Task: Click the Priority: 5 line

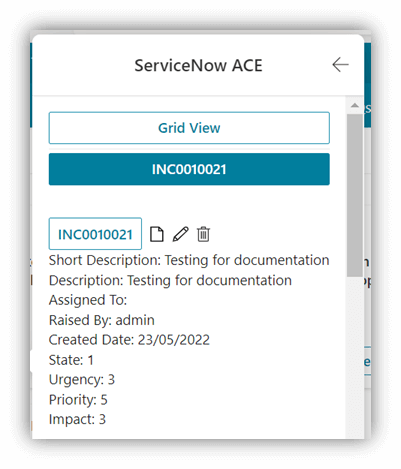Action: click(x=78, y=400)
